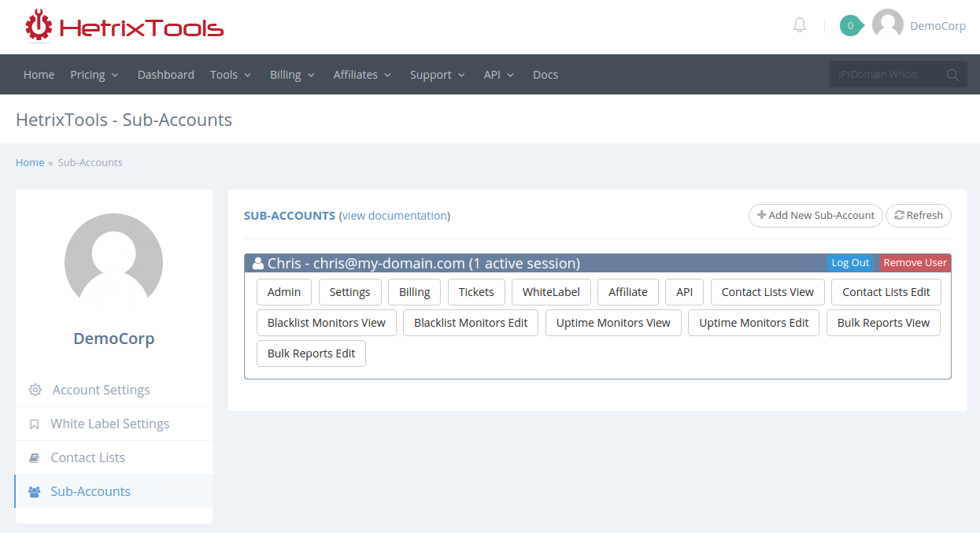Click the Sub-Accounts users icon
This screenshot has height=533, width=980.
[35, 491]
